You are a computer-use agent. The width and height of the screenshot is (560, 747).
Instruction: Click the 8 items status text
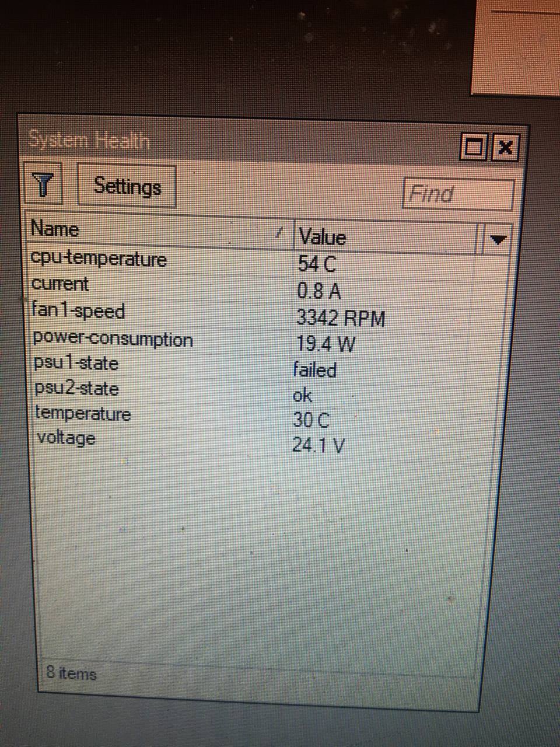point(71,673)
